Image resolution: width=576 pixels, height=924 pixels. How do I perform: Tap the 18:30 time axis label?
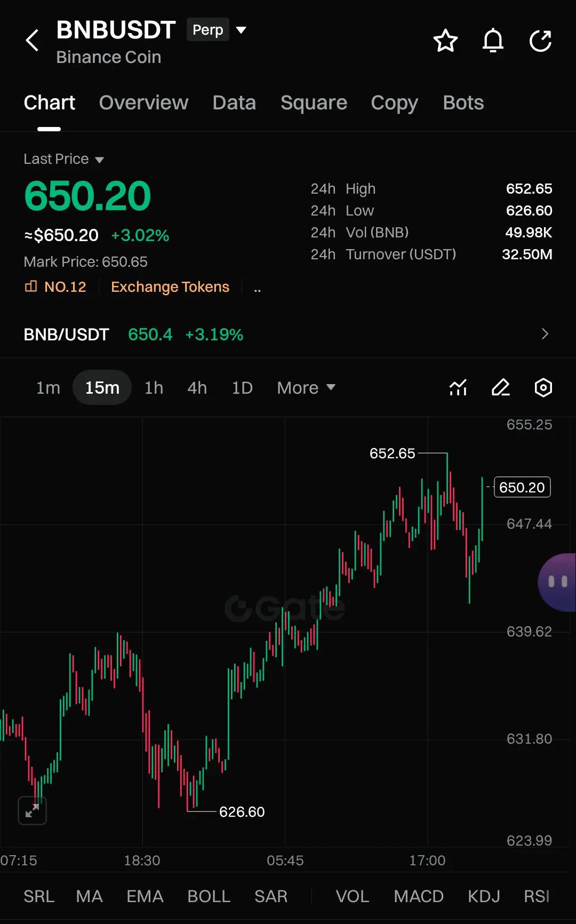142,861
